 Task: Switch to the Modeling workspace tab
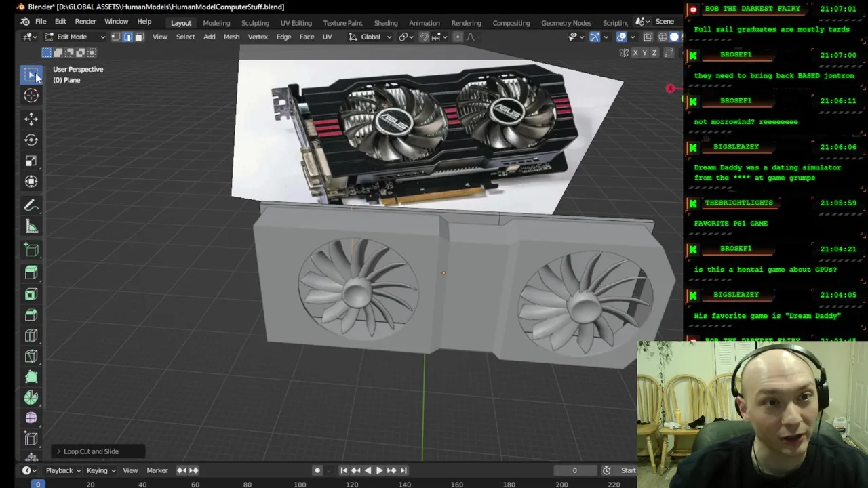pos(216,23)
